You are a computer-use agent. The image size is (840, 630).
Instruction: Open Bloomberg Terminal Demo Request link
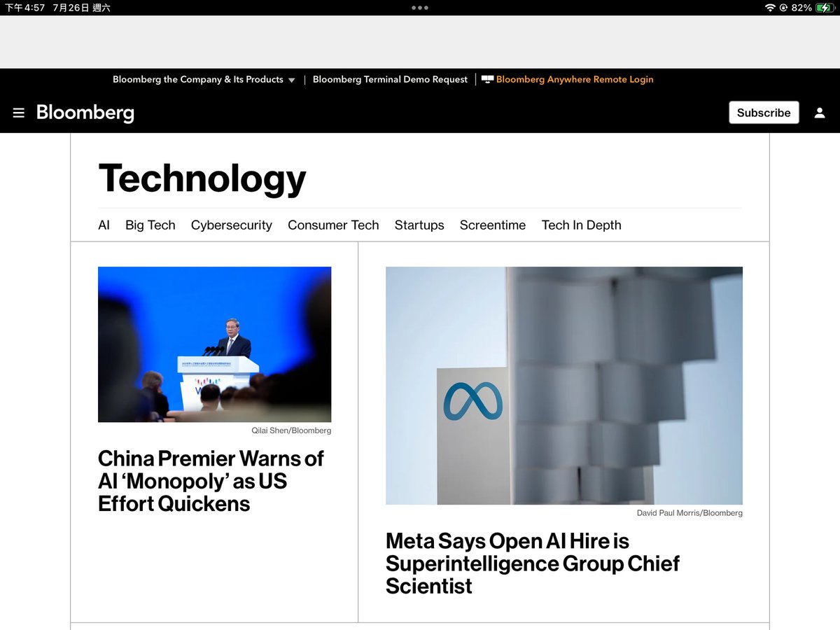[390, 80]
